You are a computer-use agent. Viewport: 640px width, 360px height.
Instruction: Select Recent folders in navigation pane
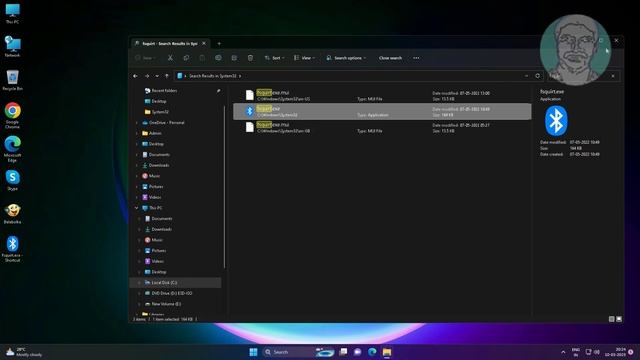pyautogui.click(x=164, y=91)
